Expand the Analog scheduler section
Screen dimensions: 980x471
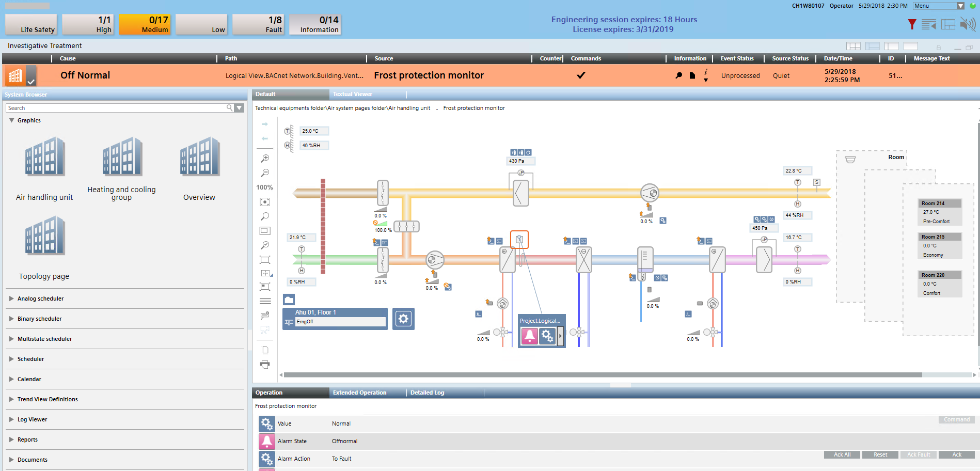(x=40, y=299)
